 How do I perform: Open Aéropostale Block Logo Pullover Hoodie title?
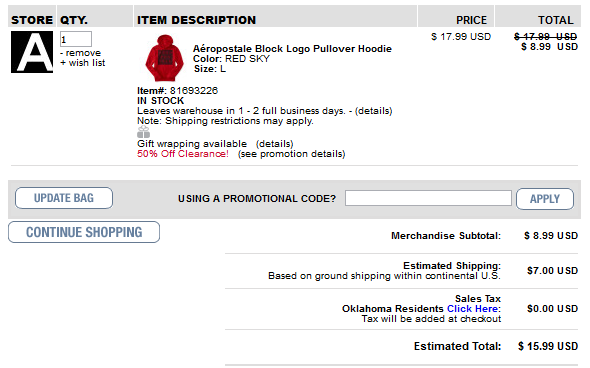click(x=292, y=49)
